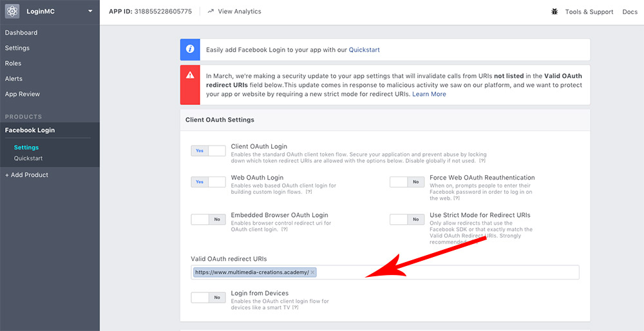Screen dimensions: 644x331
Task: Click help [?] for Client OAuth Login
Action: coord(482,161)
